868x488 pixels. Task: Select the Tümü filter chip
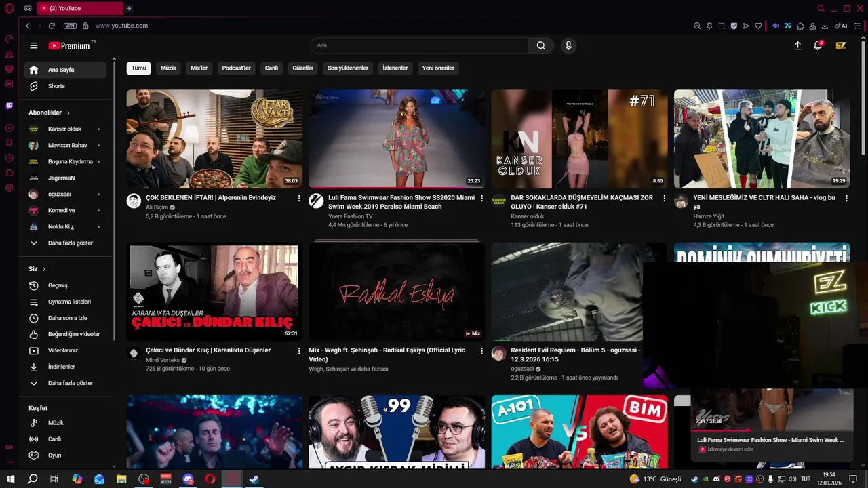138,68
